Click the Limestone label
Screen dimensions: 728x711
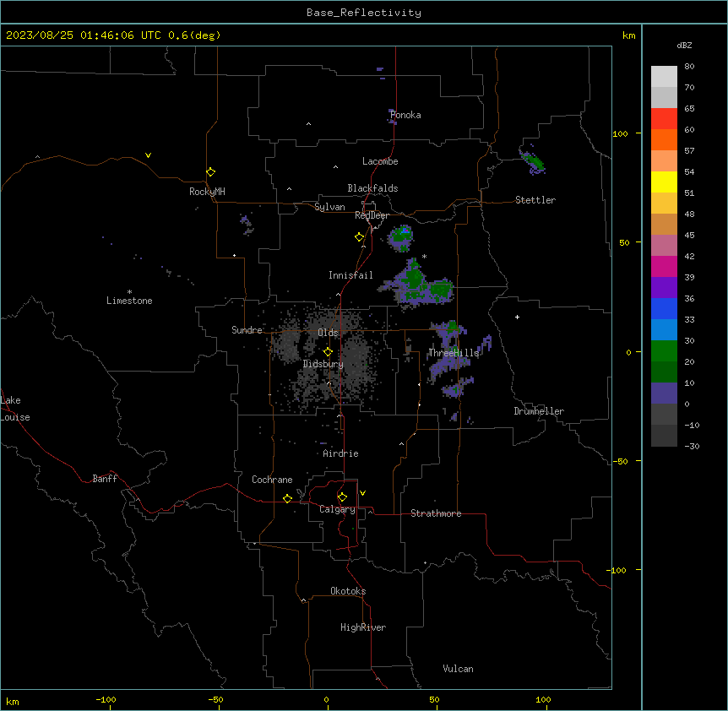[129, 301]
